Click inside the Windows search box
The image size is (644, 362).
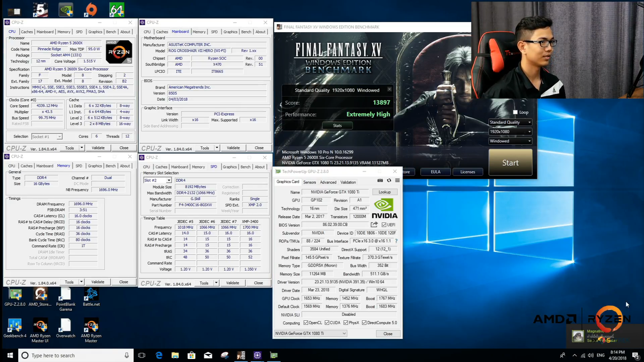[70, 355]
